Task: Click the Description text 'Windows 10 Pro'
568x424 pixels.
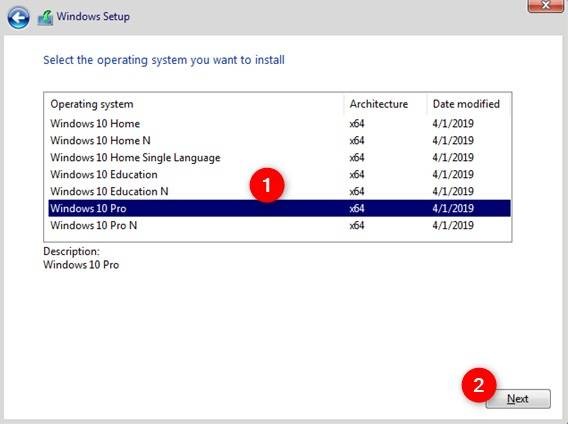Action: 81,265
